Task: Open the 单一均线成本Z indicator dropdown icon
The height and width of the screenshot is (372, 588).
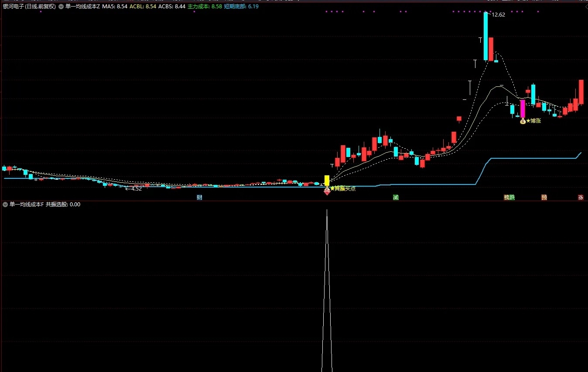Action: click(x=61, y=7)
